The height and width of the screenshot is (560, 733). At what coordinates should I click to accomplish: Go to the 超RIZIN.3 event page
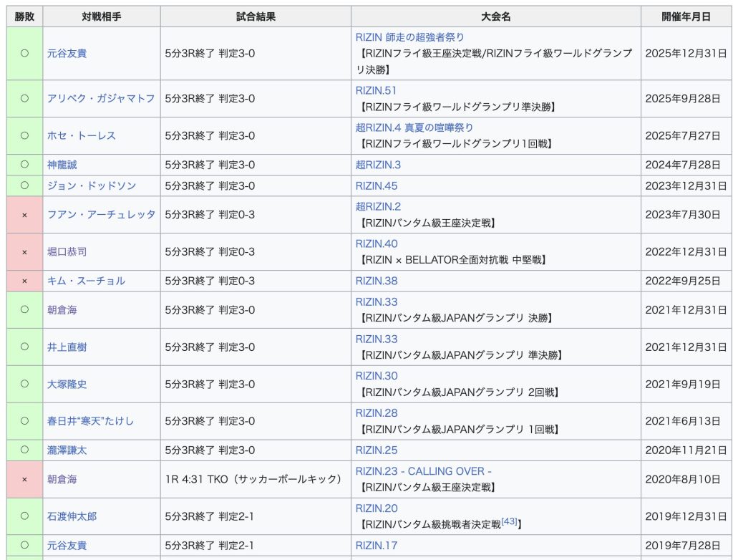pos(378,165)
